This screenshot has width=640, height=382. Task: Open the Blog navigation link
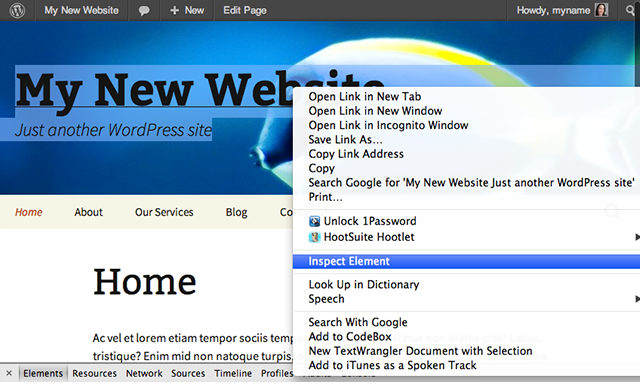click(x=237, y=212)
